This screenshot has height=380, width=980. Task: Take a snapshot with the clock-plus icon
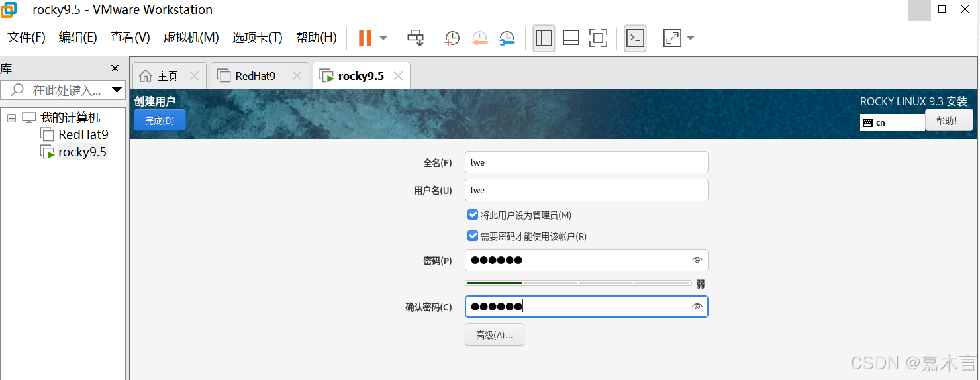(x=452, y=38)
